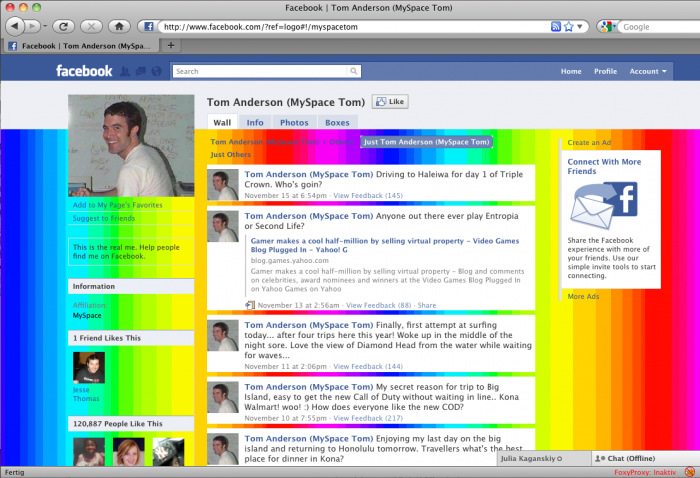This screenshot has width=700, height=478.
Task: Click the RSS feed icon in address bar
Action: tap(556, 26)
